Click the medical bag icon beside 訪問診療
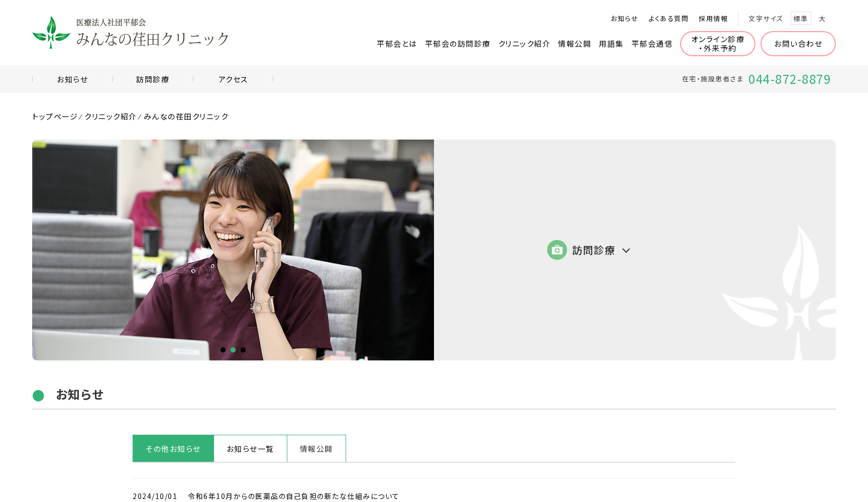 click(x=557, y=249)
